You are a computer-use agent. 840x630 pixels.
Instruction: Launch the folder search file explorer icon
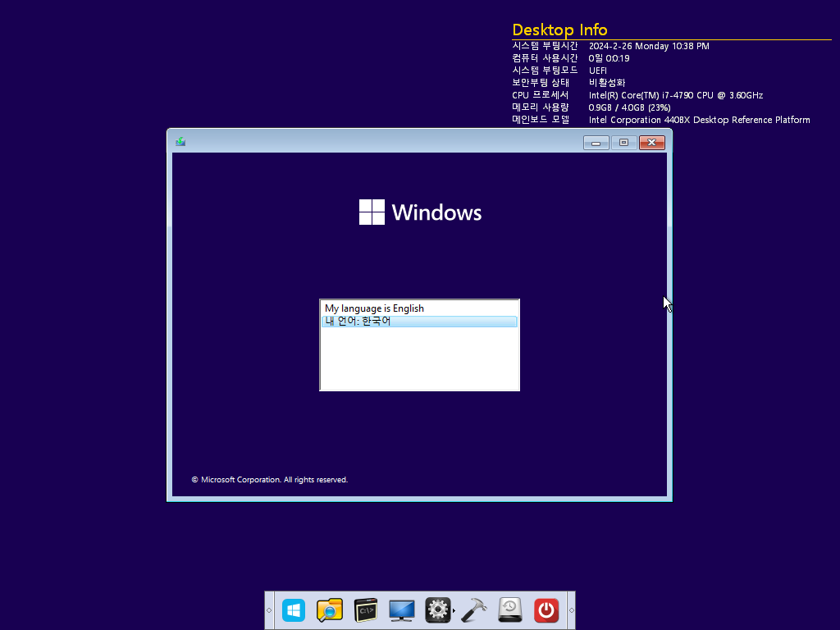330,610
